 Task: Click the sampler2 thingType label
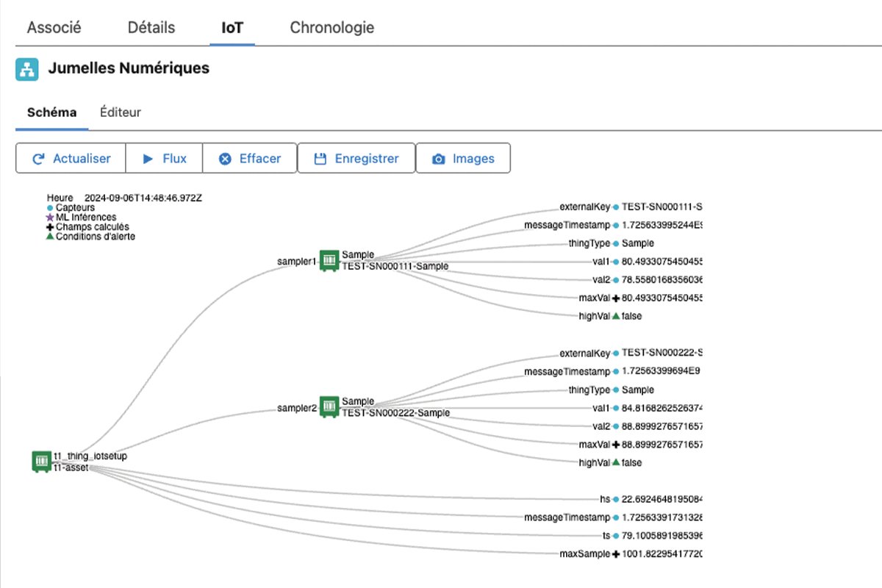click(x=589, y=390)
